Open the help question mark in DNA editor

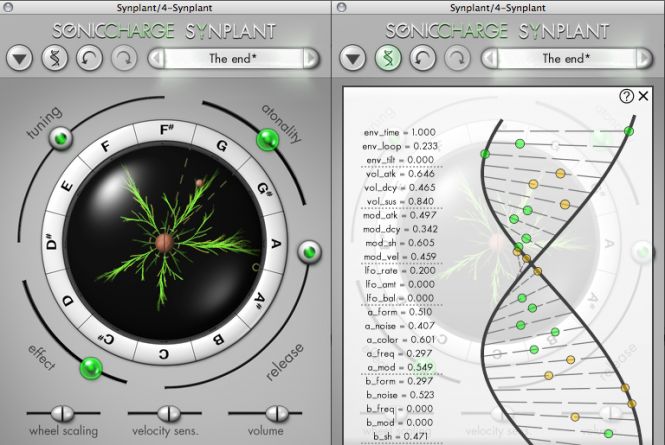pyautogui.click(x=626, y=96)
